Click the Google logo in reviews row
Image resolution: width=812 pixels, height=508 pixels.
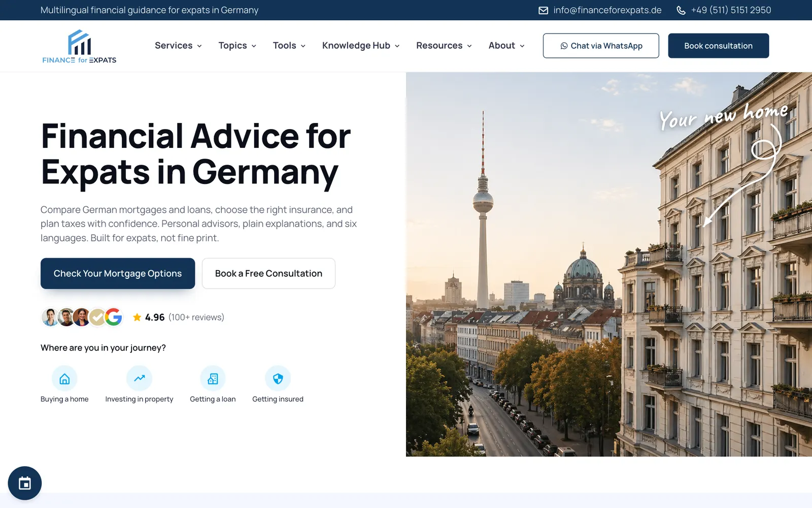114,317
